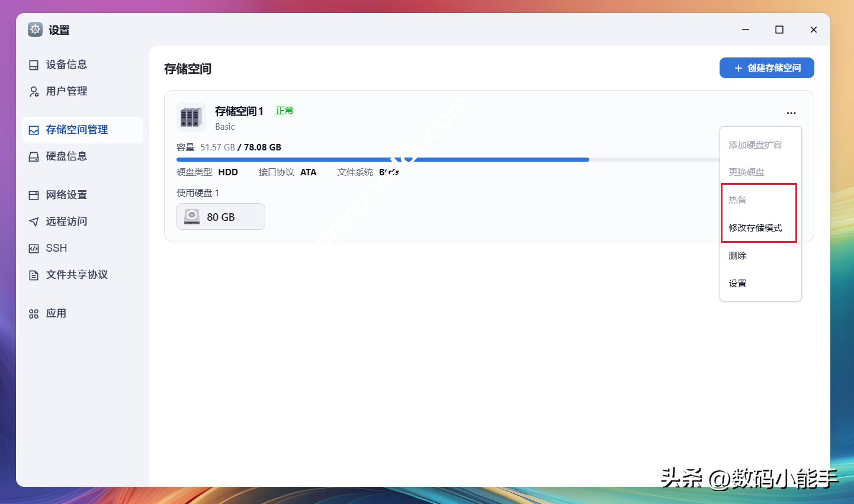Screen dimensions: 854x504
Task: Click the 网络设置 sidebar icon
Action: tap(34, 195)
